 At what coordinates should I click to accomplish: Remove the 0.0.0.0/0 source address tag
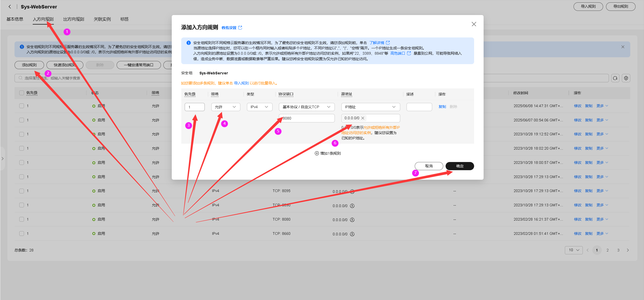pyautogui.click(x=363, y=118)
